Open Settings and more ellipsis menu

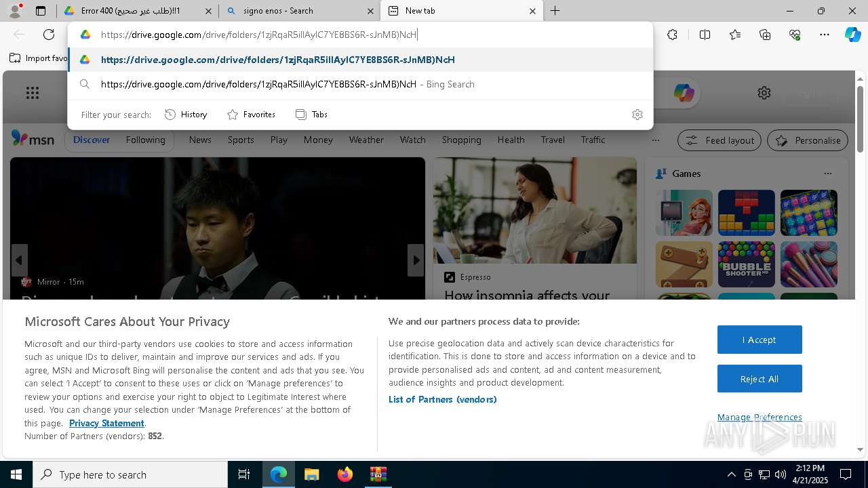pos(825,35)
